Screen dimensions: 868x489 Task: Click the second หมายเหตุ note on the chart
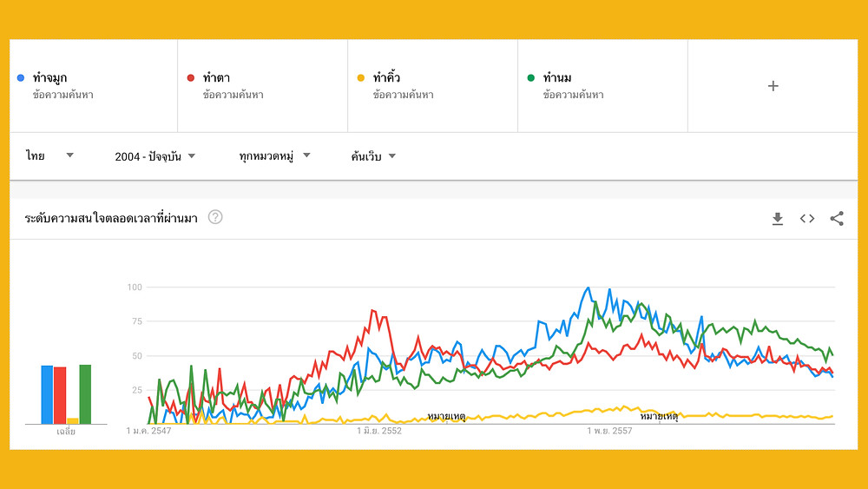[x=660, y=416]
